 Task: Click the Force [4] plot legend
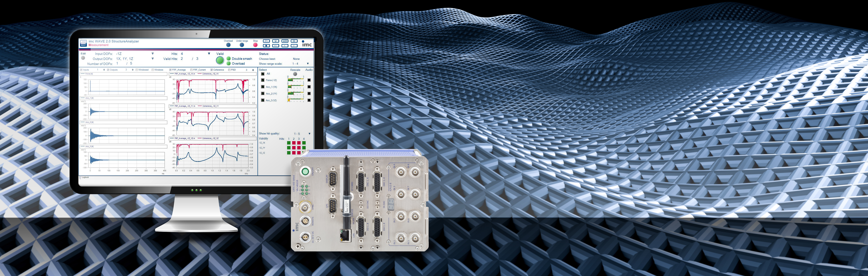point(123,74)
